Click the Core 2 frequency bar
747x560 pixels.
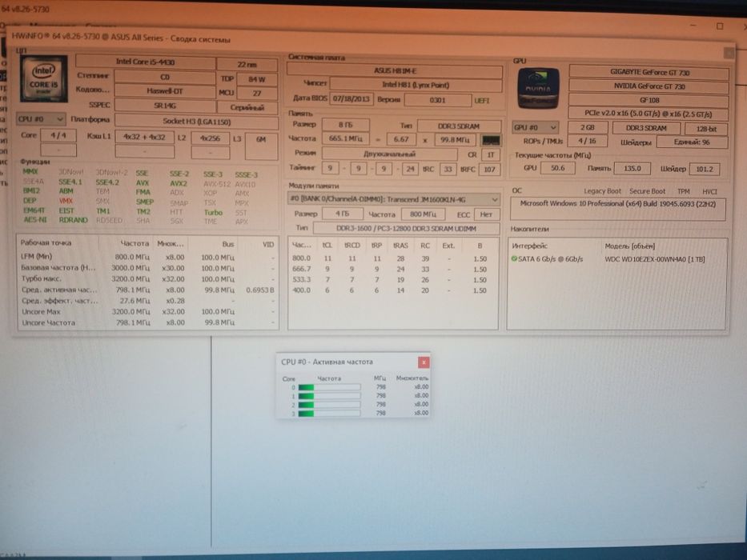click(x=329, y=404)
